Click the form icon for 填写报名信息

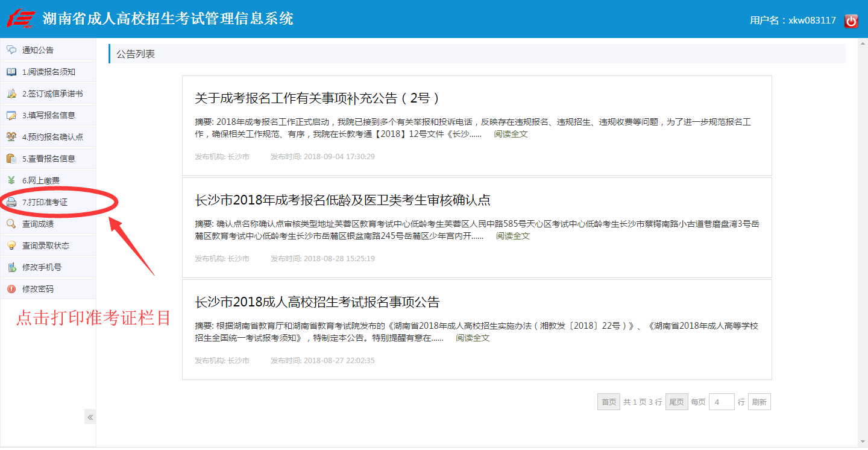[x=11, y=115]
